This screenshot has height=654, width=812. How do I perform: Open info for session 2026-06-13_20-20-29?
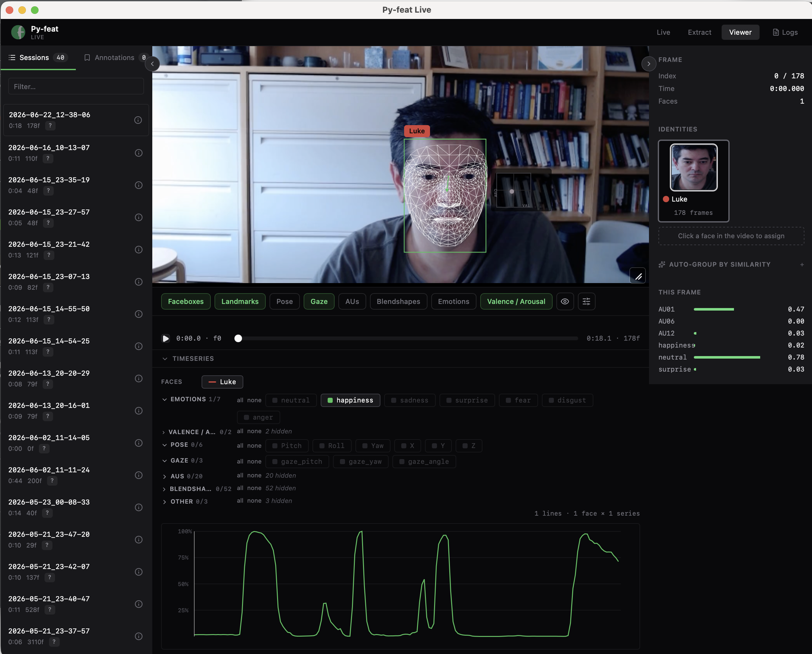[x=138, y=378]
